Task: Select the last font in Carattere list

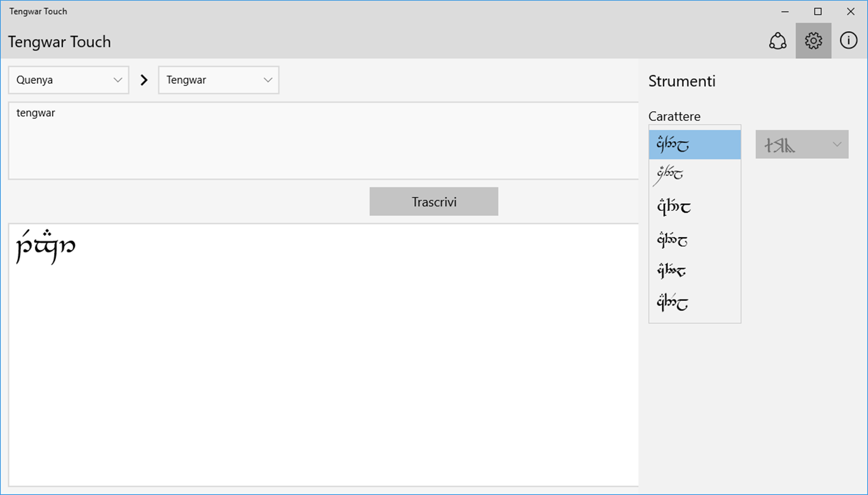Action: [x=694, y=302]
